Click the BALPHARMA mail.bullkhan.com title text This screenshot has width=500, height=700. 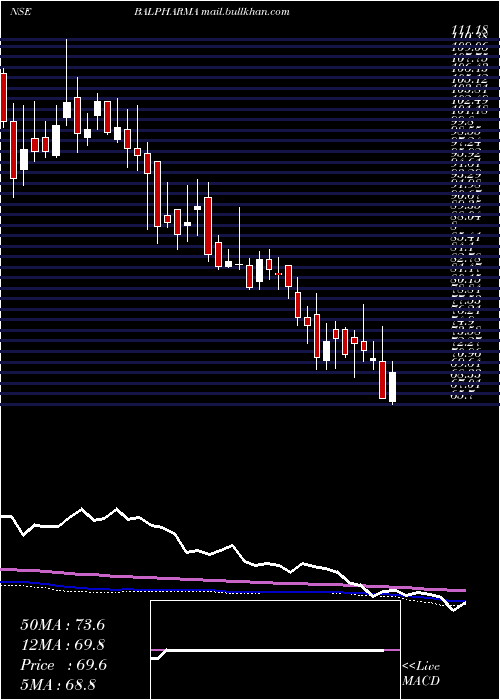[212, 12]
